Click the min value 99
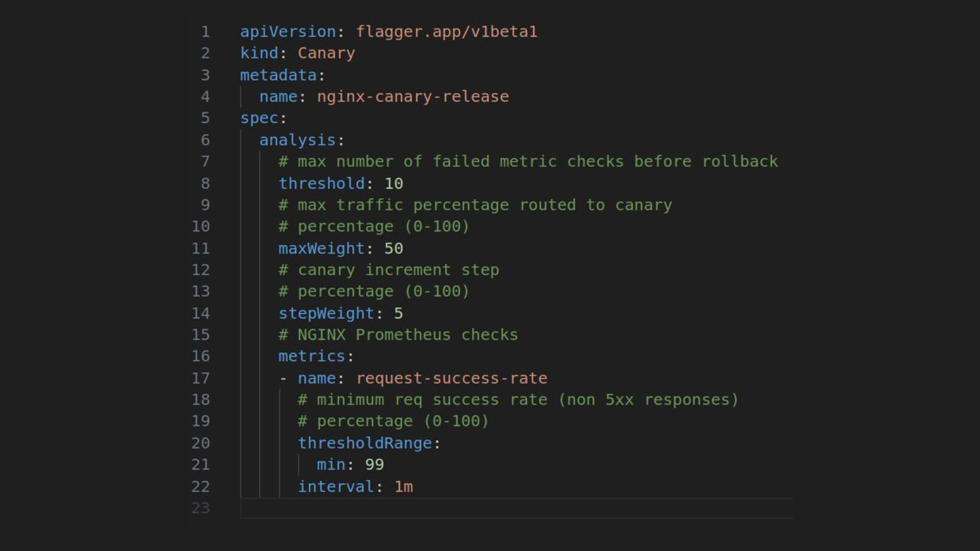The image size is (980, 551). 374,465
